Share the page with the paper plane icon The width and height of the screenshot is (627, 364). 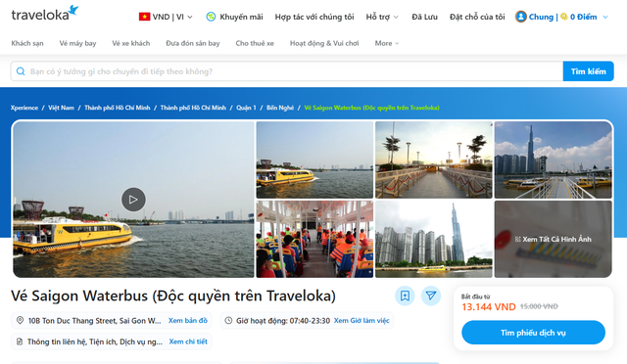click(x=431, y=296)
